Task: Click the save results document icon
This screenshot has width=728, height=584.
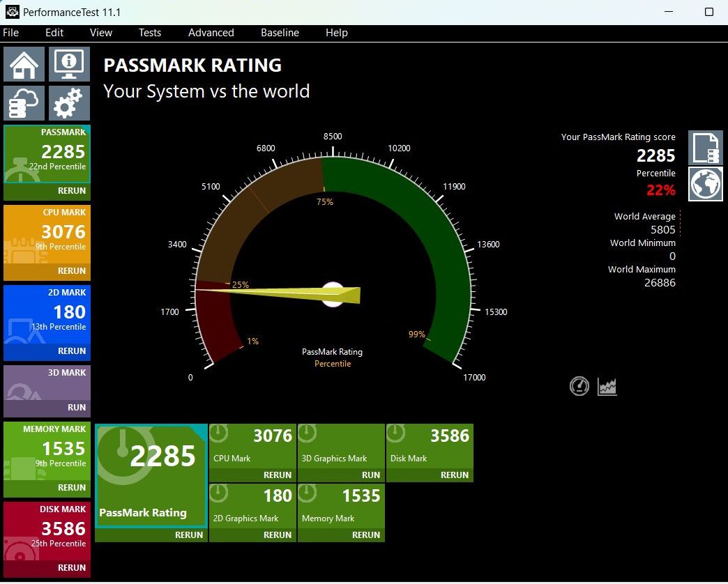Action: click(x=705, y=147)
